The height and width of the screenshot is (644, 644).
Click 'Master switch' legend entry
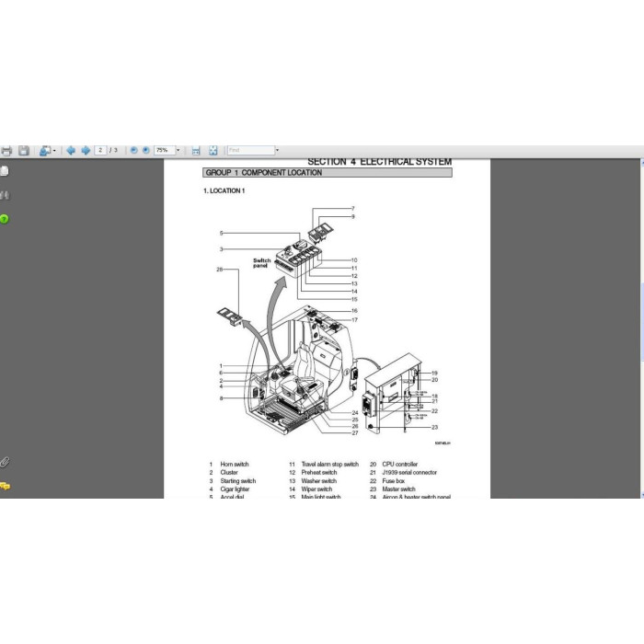pos(398,489)
